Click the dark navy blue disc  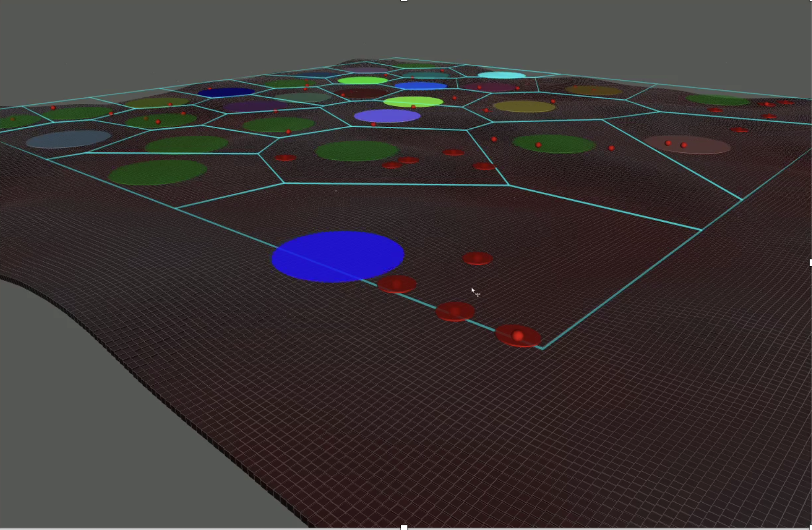(x=226, y=92)
